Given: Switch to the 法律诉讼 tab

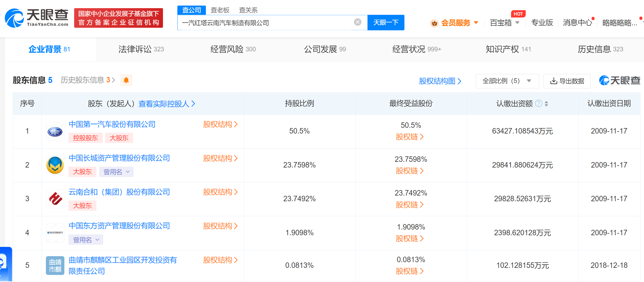Looking at the screenshot, I should tap(141, 49).
